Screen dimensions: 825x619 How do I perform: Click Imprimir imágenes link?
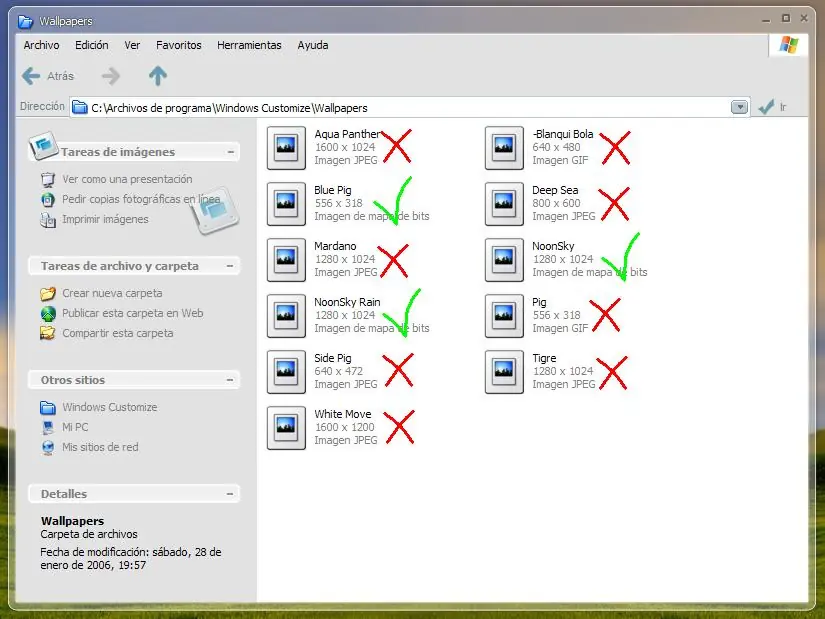click(105, 219)
